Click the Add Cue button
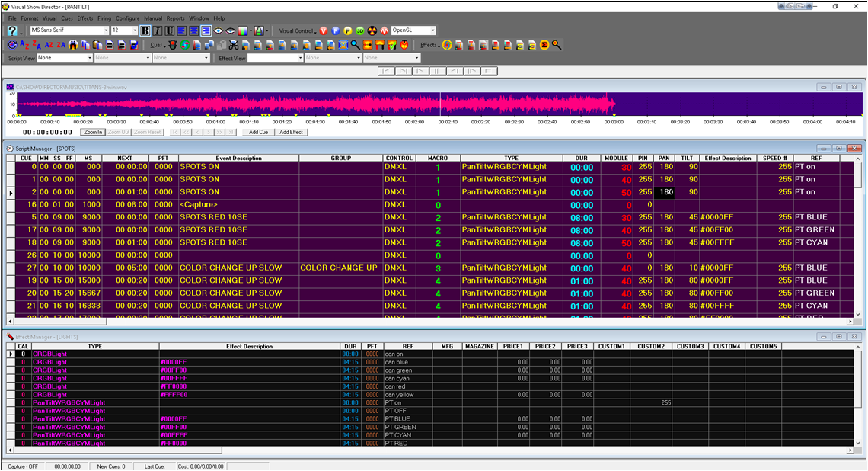The image size is (868, 471). point(259,132)
